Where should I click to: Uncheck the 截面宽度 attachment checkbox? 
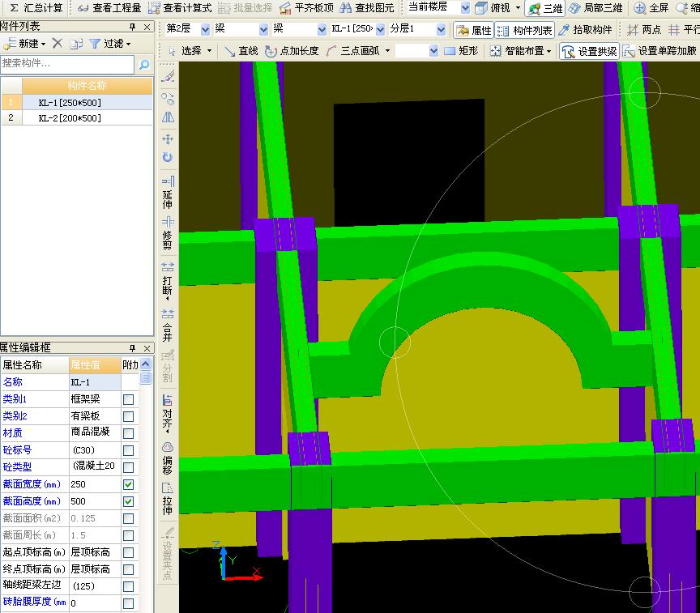coord(128,484)
